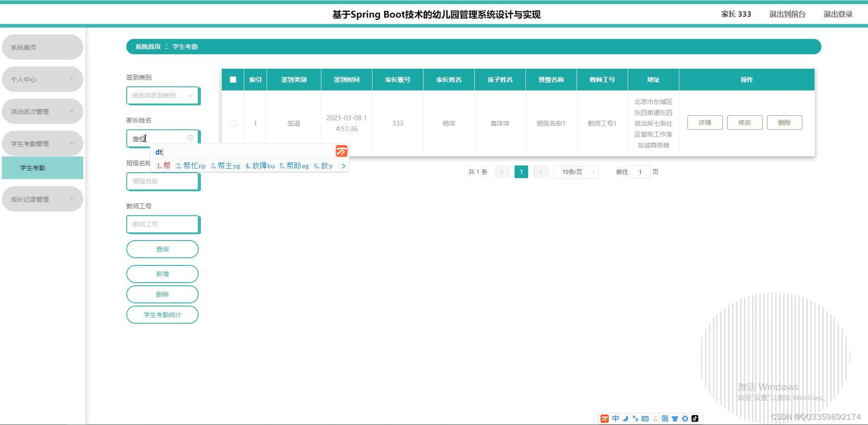Viewport: 868px width, 425px height.
Task: Toggle the select-all checkbox in table header
Action: pyautogui.click(x=233, y=80)
